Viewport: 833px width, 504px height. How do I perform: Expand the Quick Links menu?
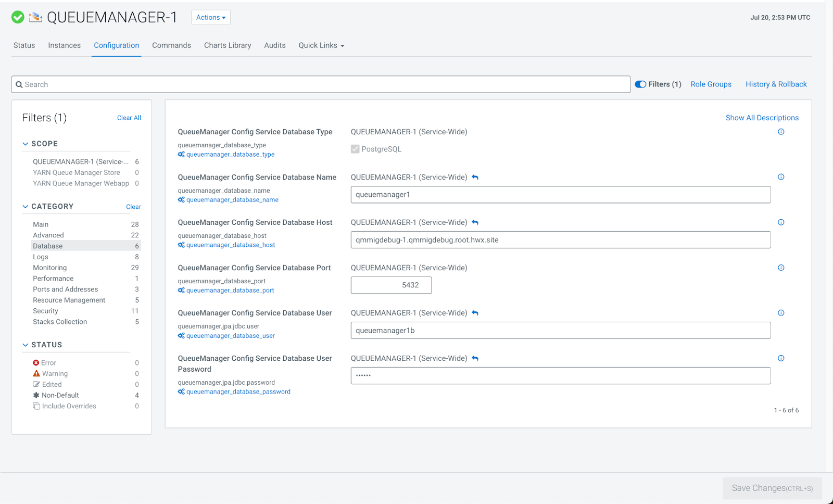(x=321, y=45)
